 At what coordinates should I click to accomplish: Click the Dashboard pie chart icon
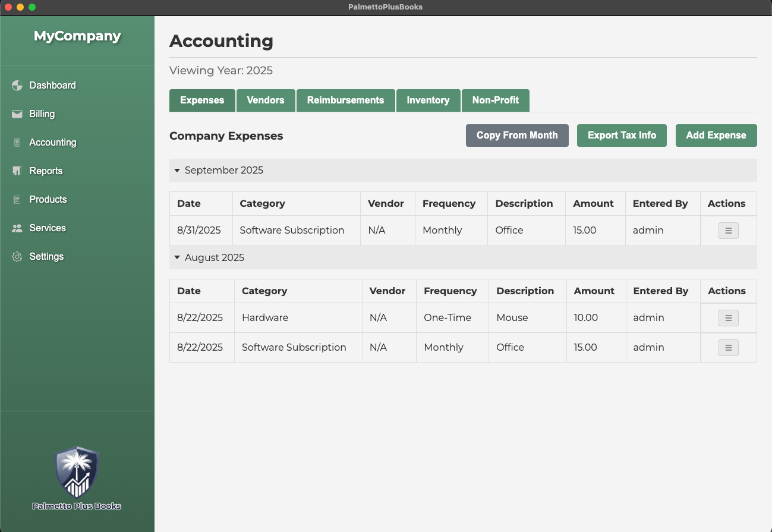point(17,86)
